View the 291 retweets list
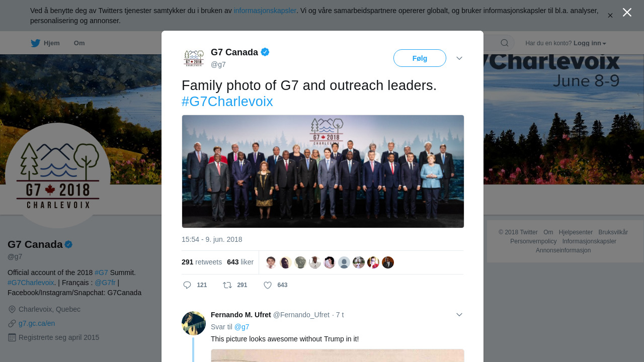The height and width of the screenshot is (362, 644). pyautogui.click(x=202, y=262)
